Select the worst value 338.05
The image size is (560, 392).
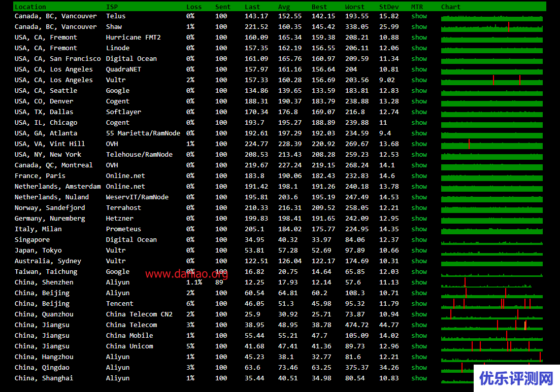357,27
